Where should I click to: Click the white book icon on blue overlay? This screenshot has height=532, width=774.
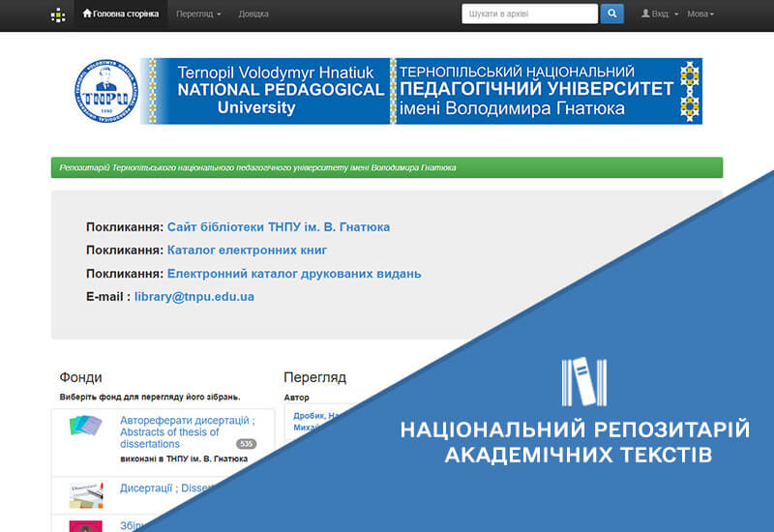click(584, 382)
